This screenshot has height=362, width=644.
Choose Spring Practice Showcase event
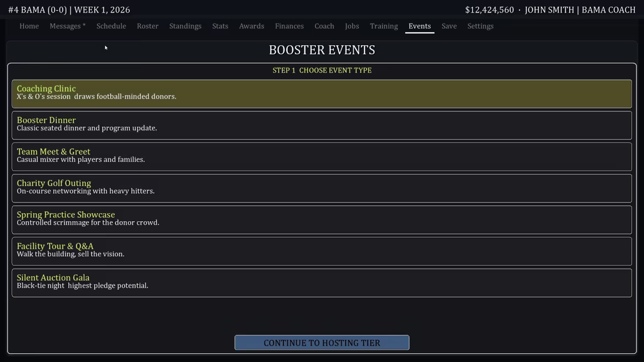(321, 220)
